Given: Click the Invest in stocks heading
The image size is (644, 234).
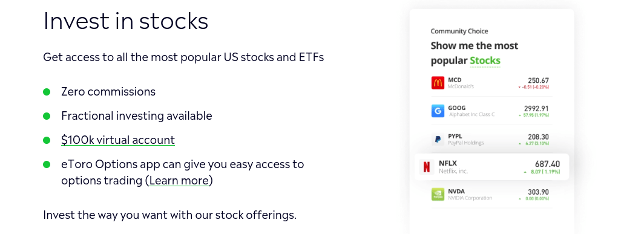Looking at the screenshot, I should coord(126,21).
